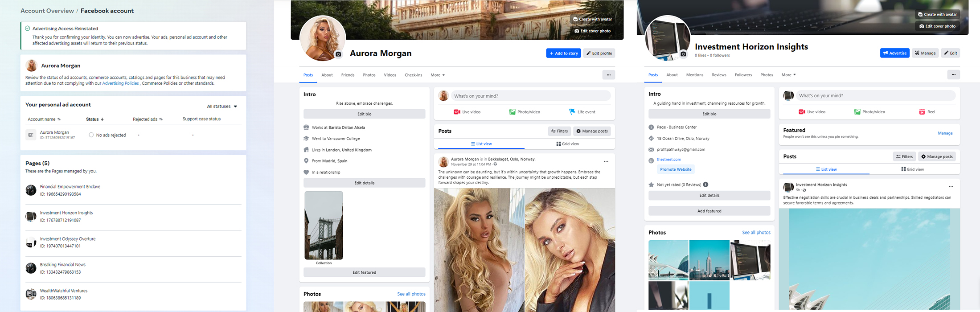Open Mentions tab on page

(x=694, y=75)
